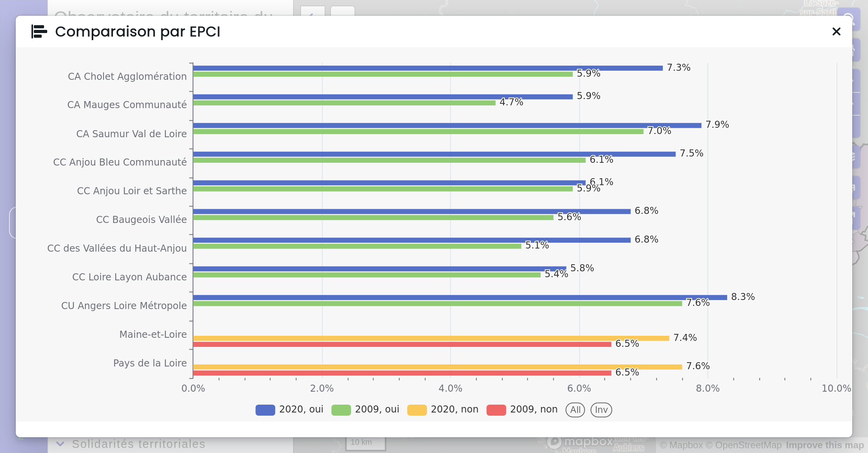This screenshot has height=453, width=868.
Task: Toggle the 2020, oui legend series
Action: (289, 410)
